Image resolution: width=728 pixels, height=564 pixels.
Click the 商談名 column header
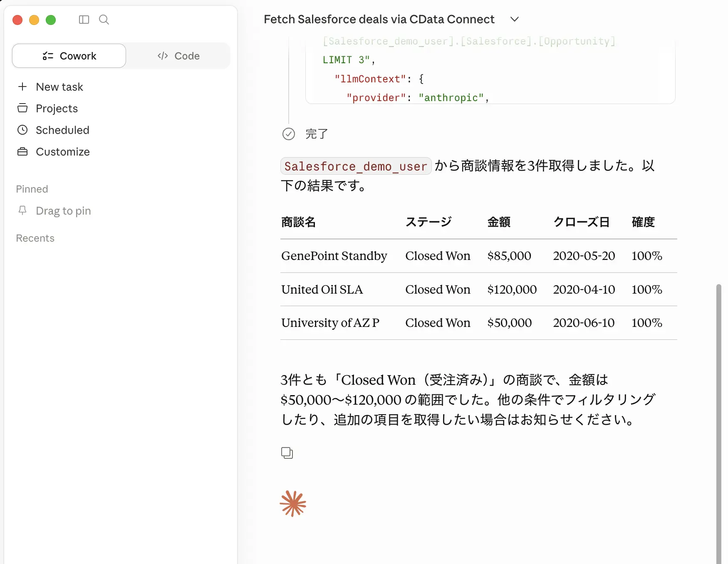pyautogui.click(x=298, y=222)
